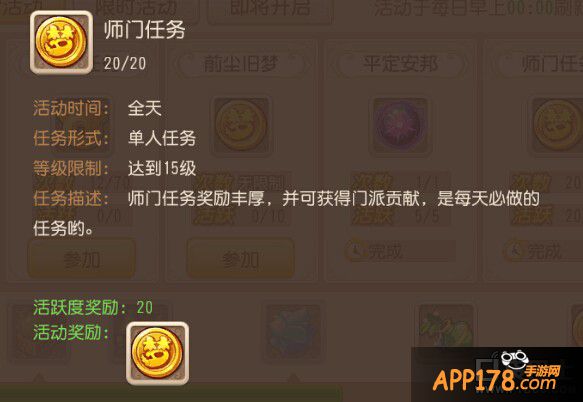
Task: Tap the gold coin icon next to 活动奖励
Action: [x=157, y=353]
